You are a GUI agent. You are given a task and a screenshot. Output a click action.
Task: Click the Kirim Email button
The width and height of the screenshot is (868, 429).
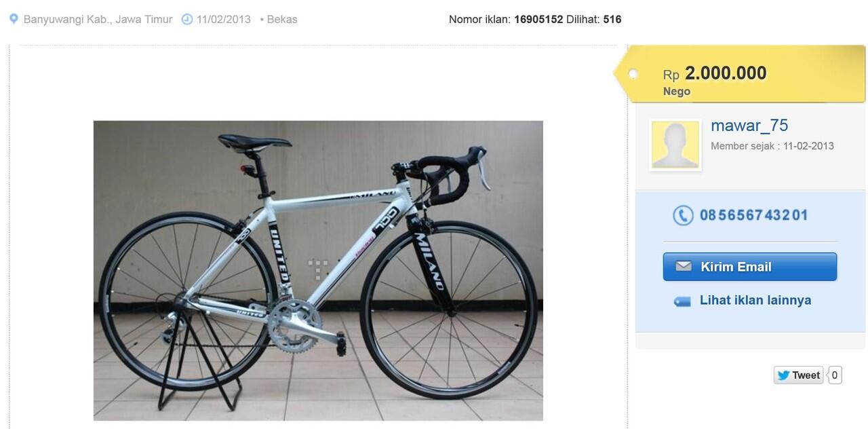pos(750,266)
